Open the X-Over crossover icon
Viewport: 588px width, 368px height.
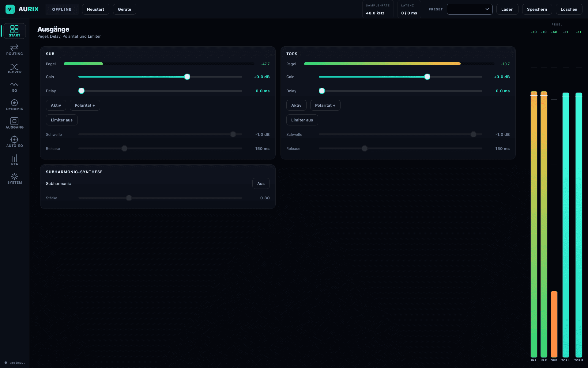tap(14, 67)
